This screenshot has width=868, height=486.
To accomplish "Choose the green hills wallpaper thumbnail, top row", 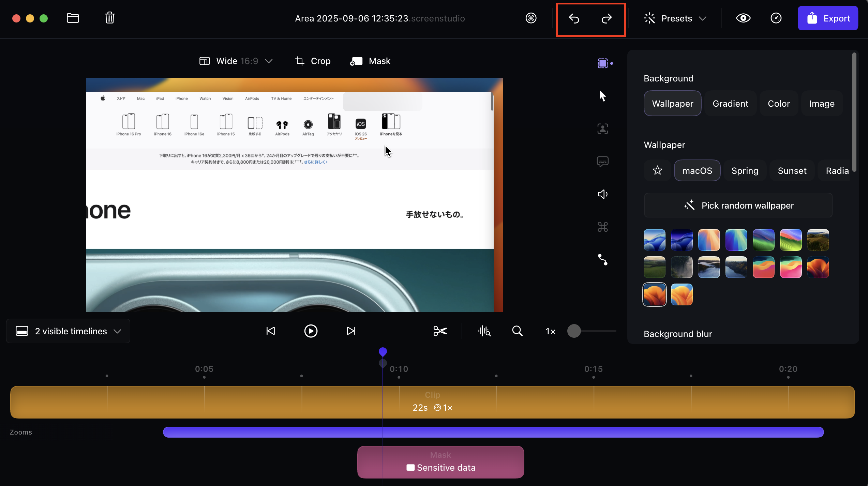I will (x=791, y=240).
